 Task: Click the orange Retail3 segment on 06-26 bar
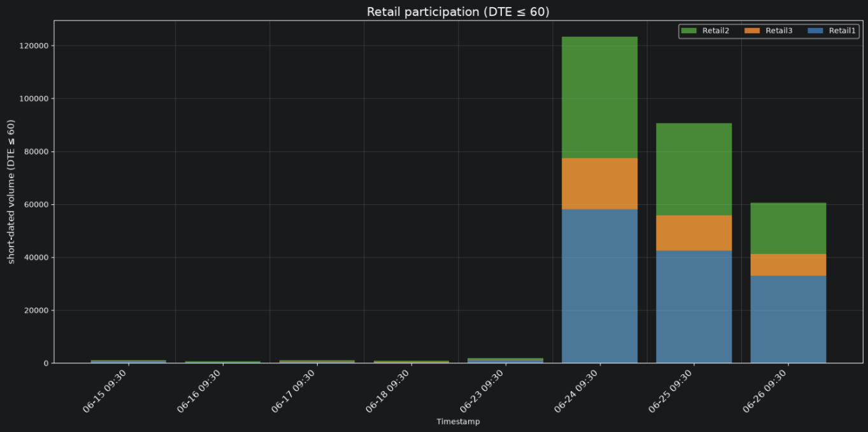(x=788, y=265)
